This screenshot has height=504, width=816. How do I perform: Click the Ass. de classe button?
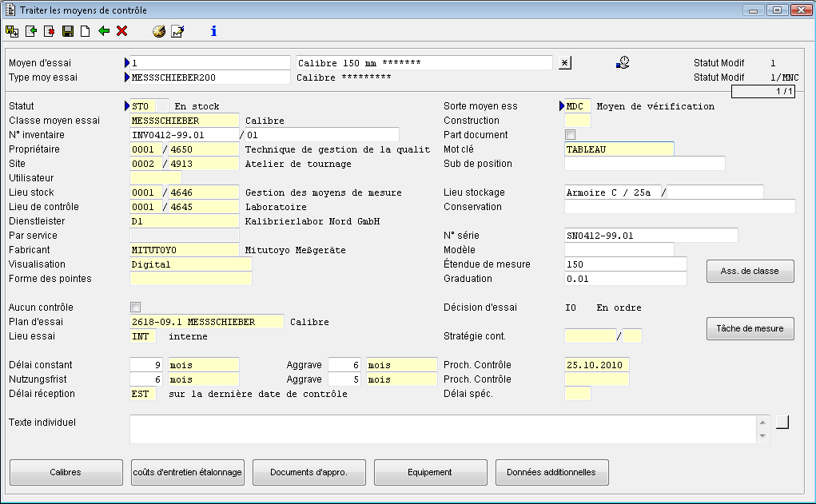(750, 271)
